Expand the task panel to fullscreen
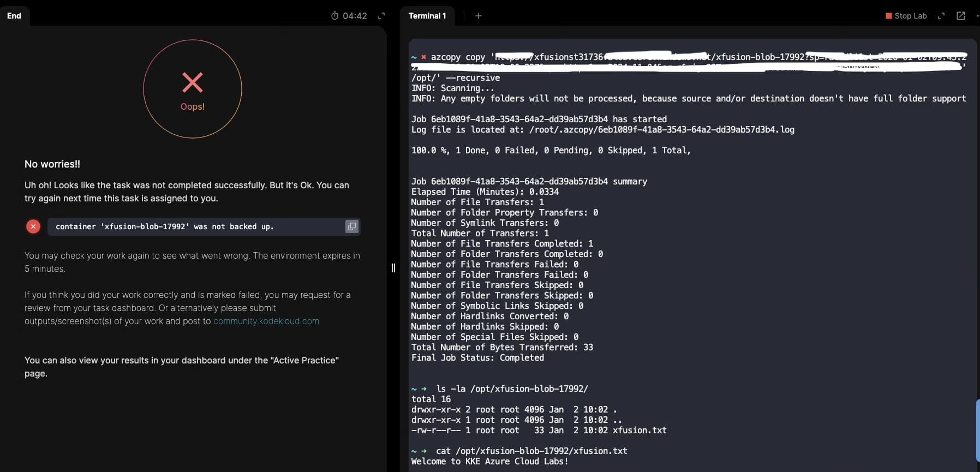This screenshot has width=980, height=472. (381, 16)
